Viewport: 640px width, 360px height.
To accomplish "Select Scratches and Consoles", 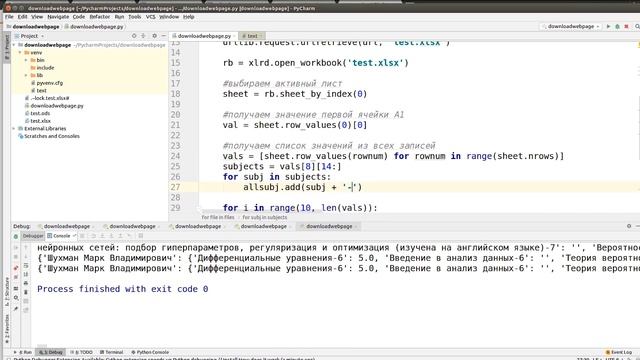I will tap(49, 136).
